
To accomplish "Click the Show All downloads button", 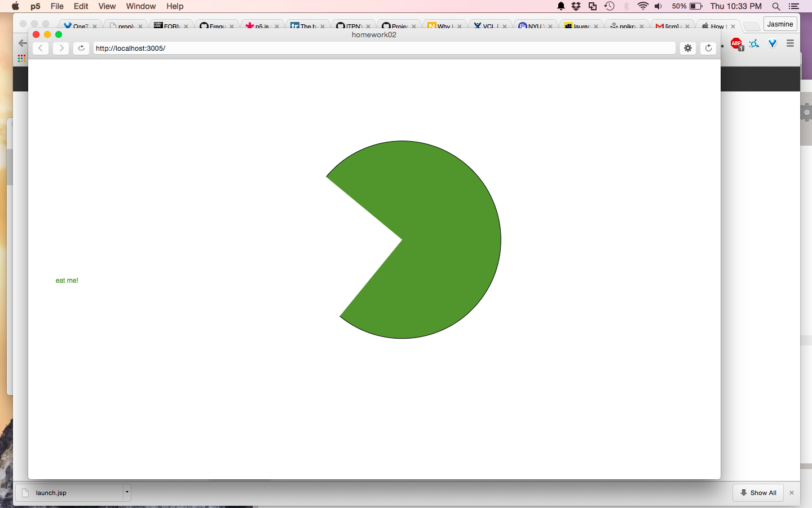I will point(758,493).
